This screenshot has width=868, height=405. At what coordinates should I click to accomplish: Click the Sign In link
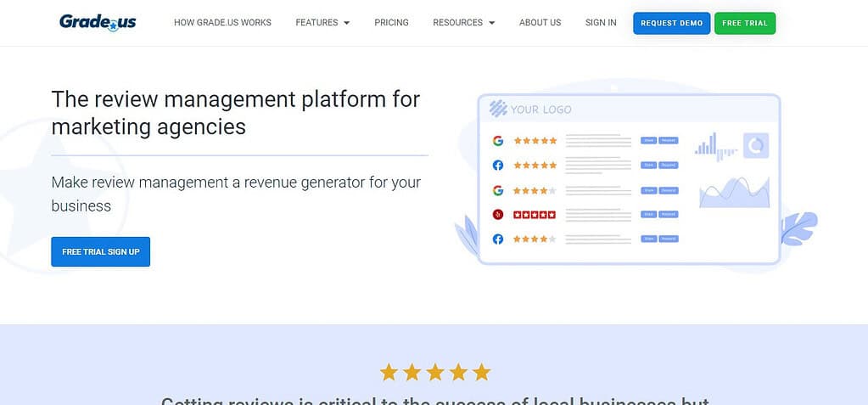pyautogui.click(x=601, y=23)
